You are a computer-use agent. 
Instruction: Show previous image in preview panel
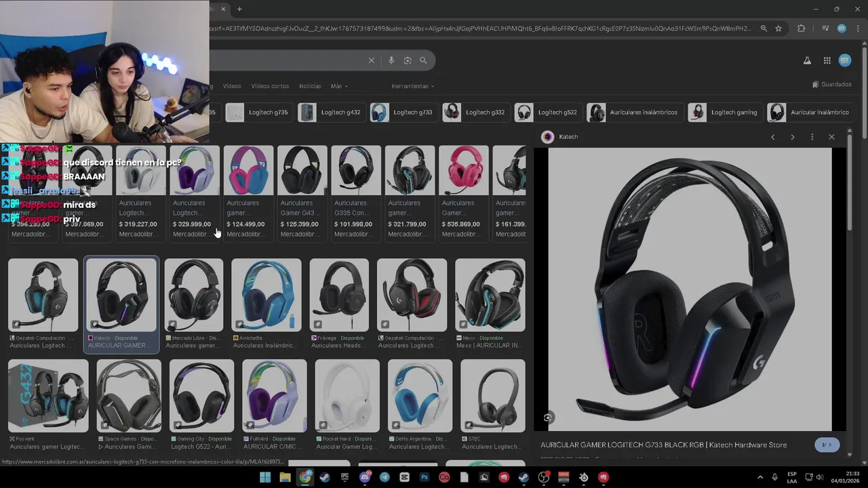tap(772, 137)
